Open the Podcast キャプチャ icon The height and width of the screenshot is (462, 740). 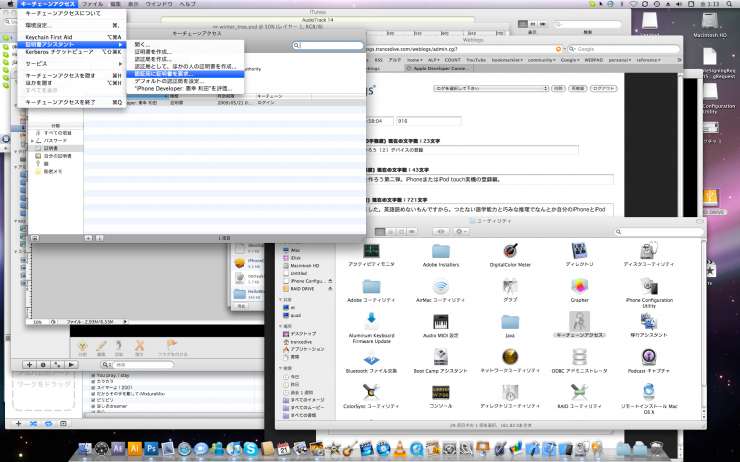[x=649, y=357]
